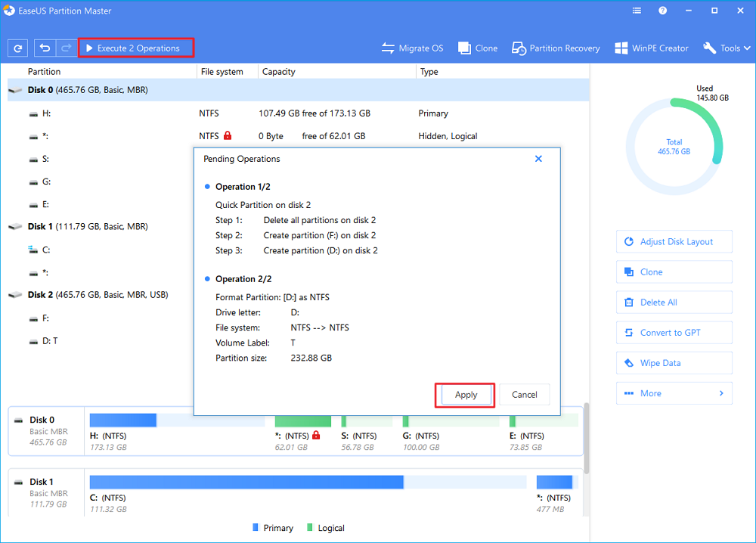This screenshot has width=756, height=543.
Task: Expand the Tools dropdown menu
Action: click(727, 48)
